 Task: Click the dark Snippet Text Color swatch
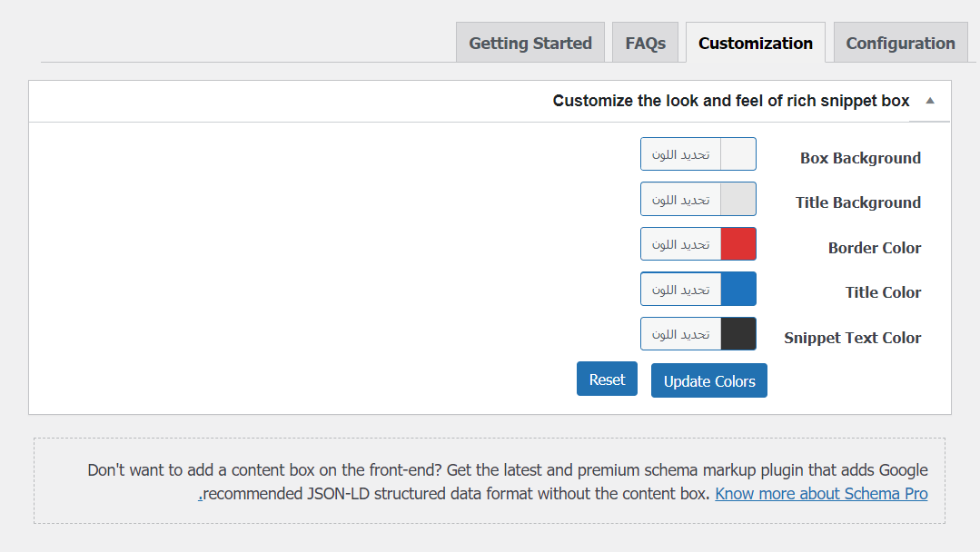(x=738, y=334)
